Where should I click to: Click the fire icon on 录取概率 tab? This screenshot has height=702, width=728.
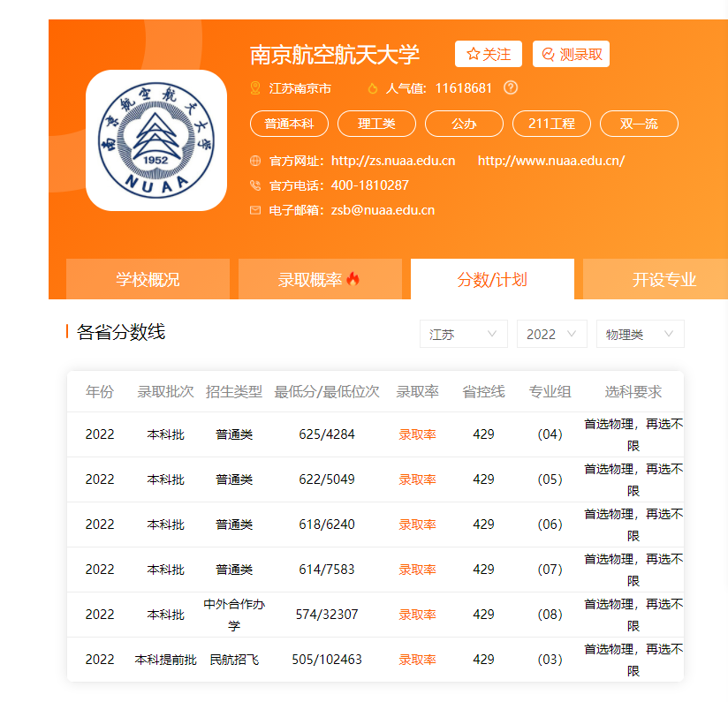(353, 278)
